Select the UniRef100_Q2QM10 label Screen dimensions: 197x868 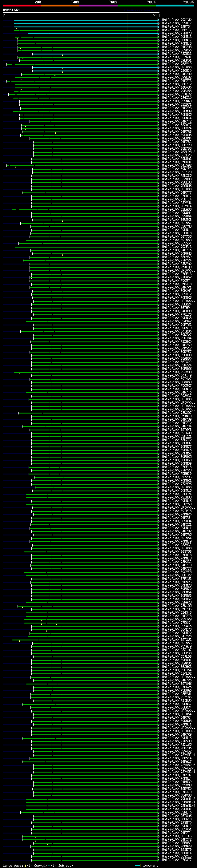click(x=177, y=71)
